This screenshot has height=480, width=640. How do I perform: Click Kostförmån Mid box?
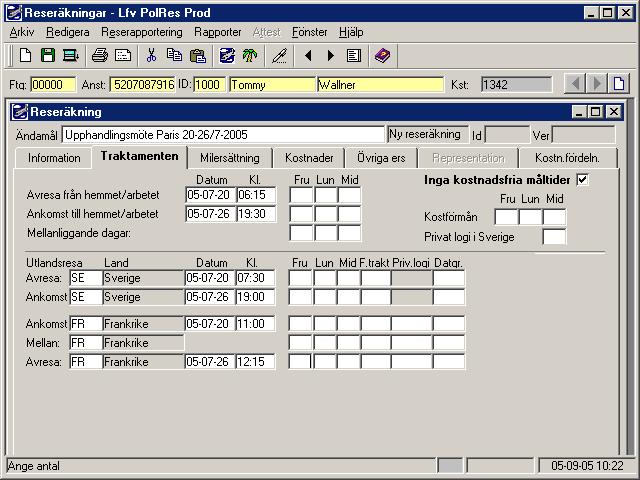(554, 217)
